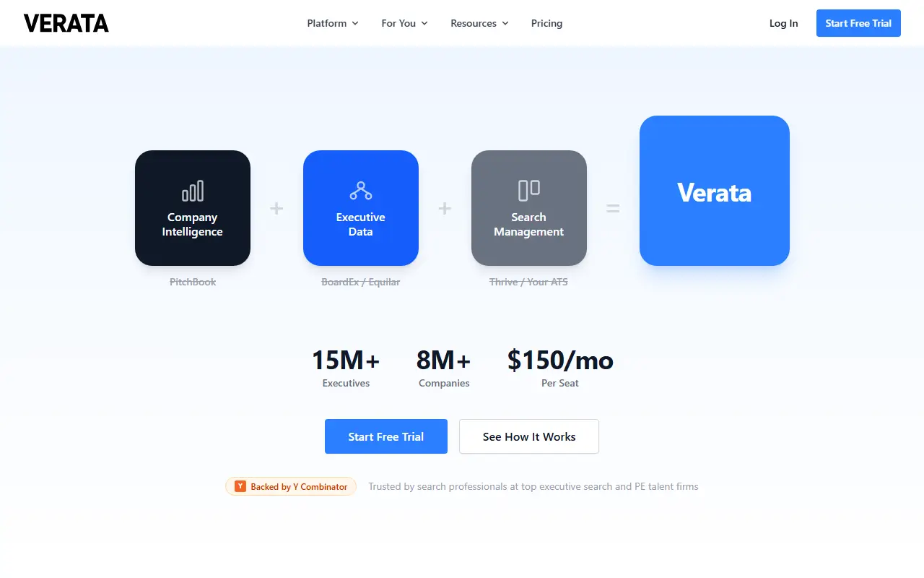Viewport: 924px width, 578px height.
Task: Open the For You menu
Action: click(x=404, y=23)
